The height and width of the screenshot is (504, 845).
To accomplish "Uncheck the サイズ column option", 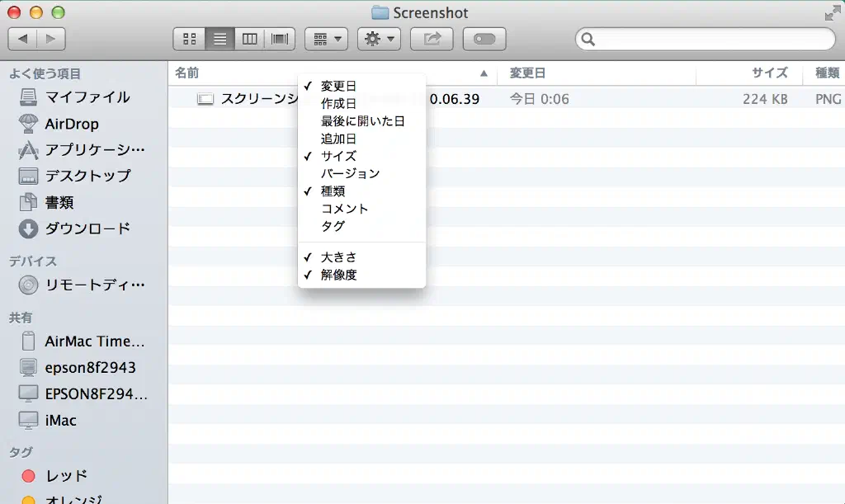I will point(338,156).
